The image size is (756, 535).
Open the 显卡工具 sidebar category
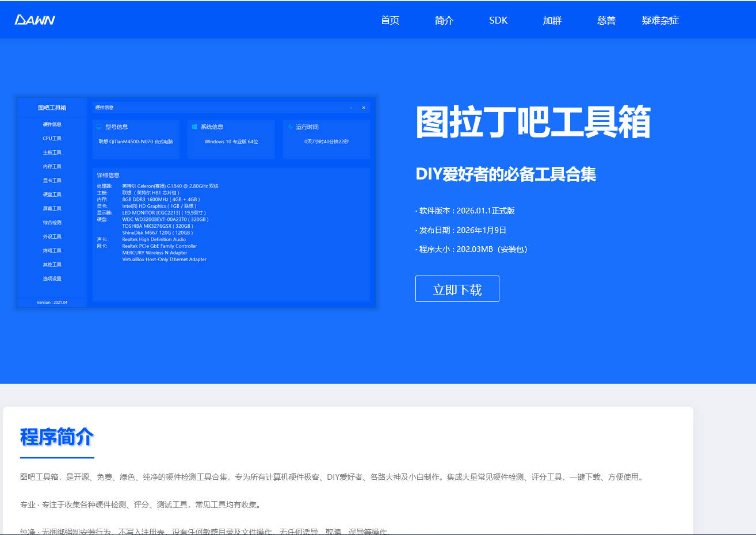point(52,180)
